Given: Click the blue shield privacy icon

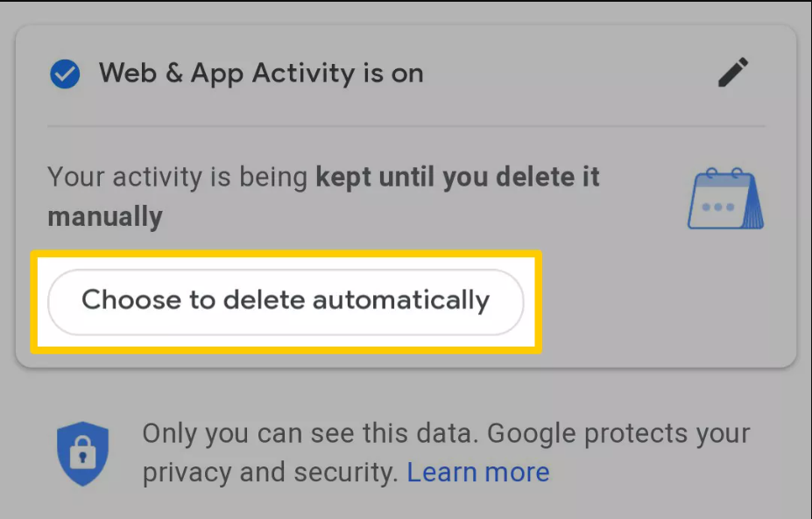Looking at the screenshot, I should pyautogui.click(x=82, y=453).
